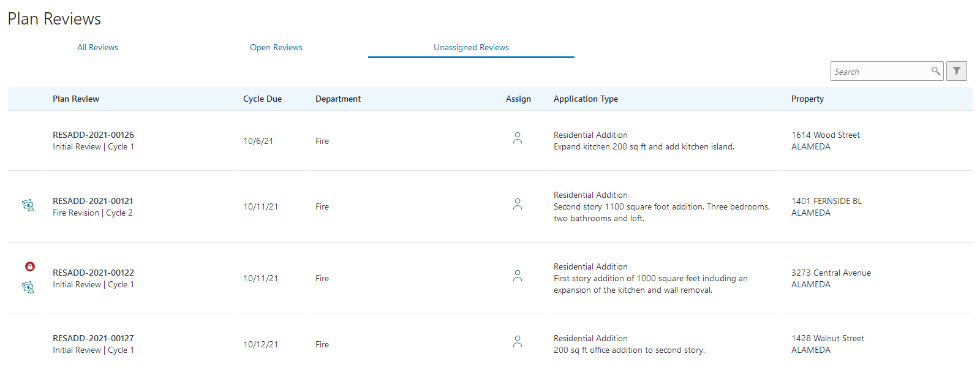The height and width of the screenshot is (370, 980).
Task: Open the 3273 Central Avenue property record
Action: (x=831, y=273)
